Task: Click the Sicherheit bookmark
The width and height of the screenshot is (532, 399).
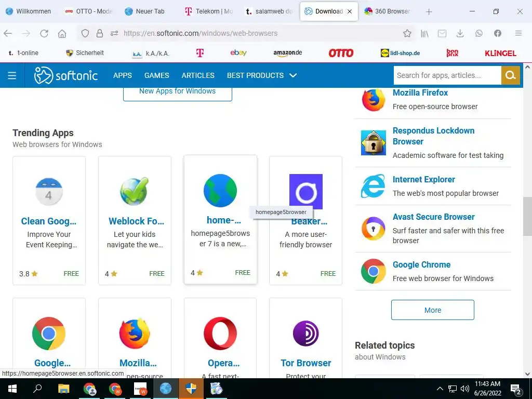Action: [85, 53]
